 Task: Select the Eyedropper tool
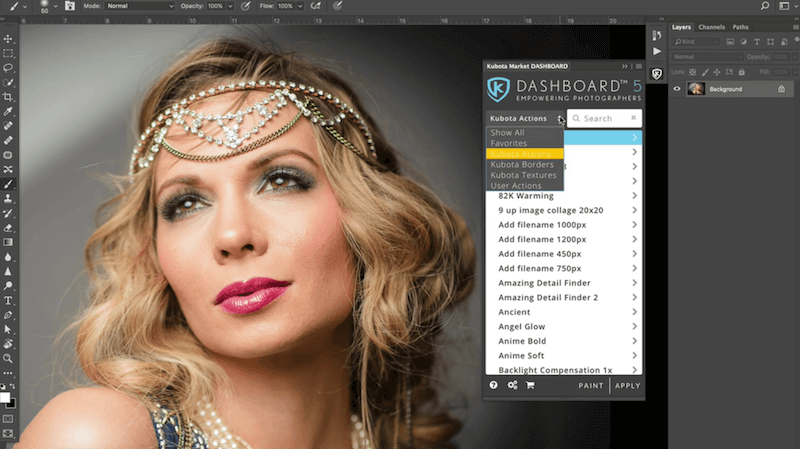pos(8,111)
